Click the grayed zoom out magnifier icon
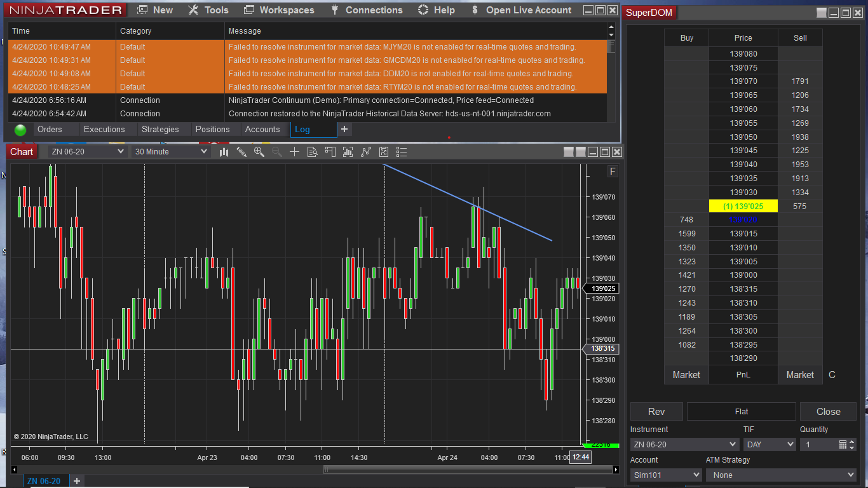This screenshot has height=488, width=868. click(277, 152)
